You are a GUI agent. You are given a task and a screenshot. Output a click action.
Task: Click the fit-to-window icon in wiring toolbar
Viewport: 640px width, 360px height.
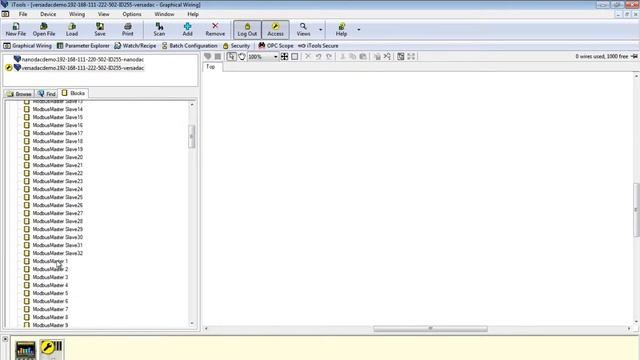pos(284,57)
